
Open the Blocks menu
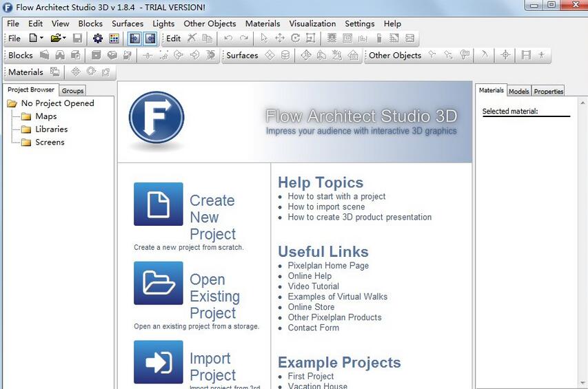coord(90,23)
